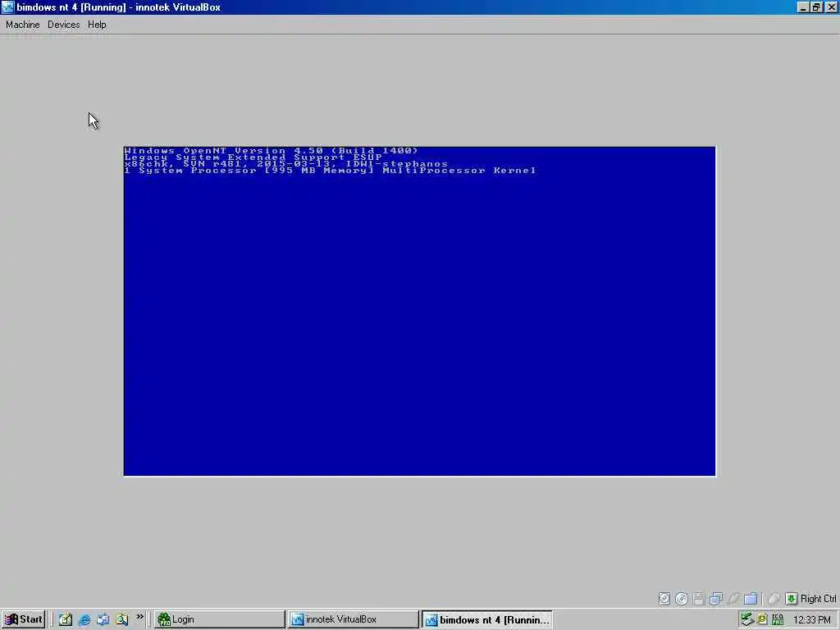840x630 pixels.
Task: Minimize the VirtualBox VM window
Action: click(803, 7)
